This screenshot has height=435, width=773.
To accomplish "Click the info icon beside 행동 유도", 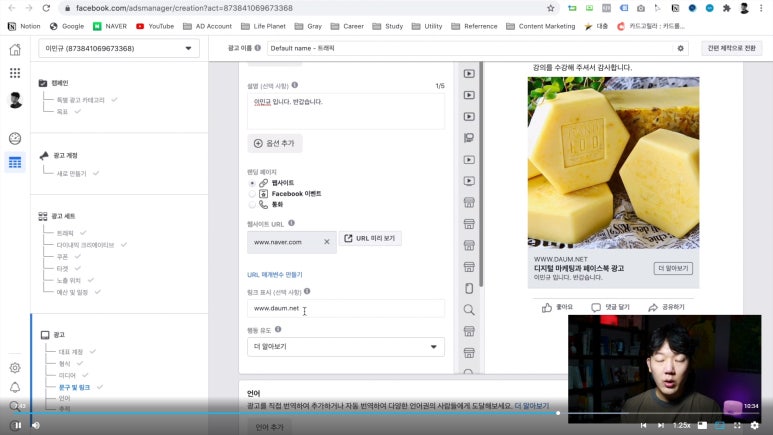I will pyautogui.click(x=278, y=329).
